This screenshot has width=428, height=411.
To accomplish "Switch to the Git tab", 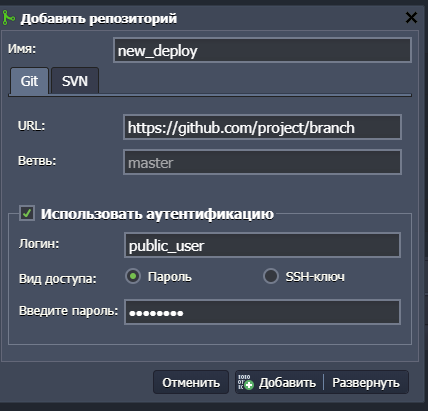I will pos(29,81).
